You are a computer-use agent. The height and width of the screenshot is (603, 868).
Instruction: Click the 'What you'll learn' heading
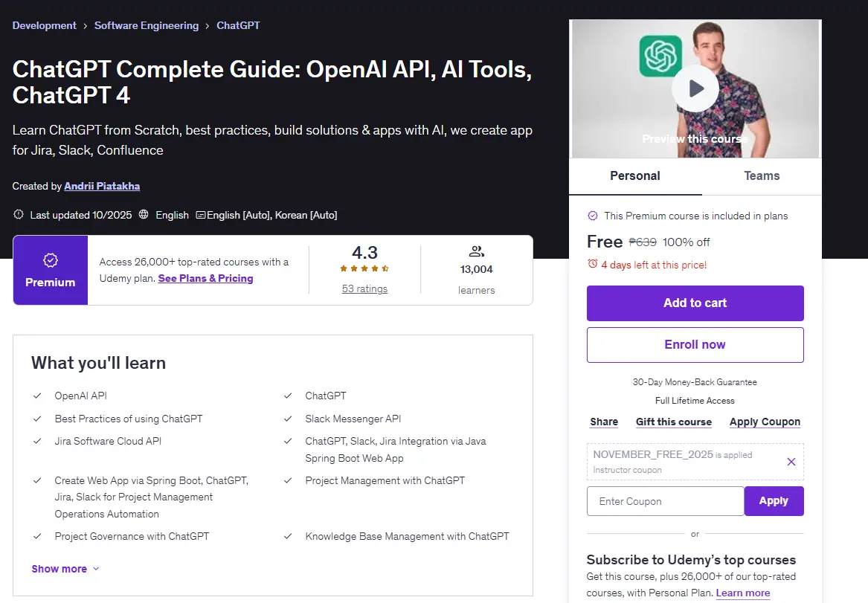[x=98, y=363]
